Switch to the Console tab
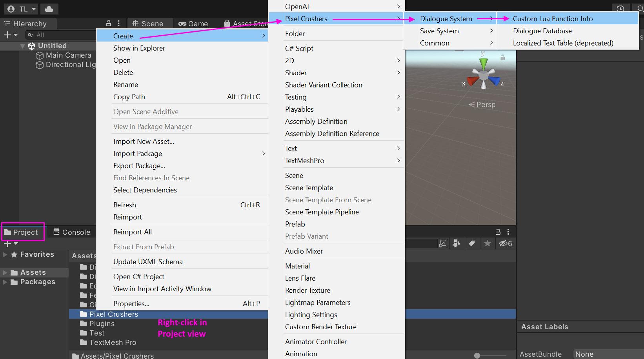This screenshot has width=644, height=359. 72,232
